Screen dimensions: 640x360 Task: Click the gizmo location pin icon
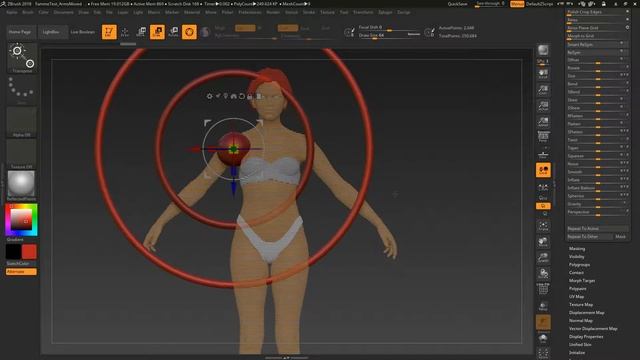click(x=226, y=96)
